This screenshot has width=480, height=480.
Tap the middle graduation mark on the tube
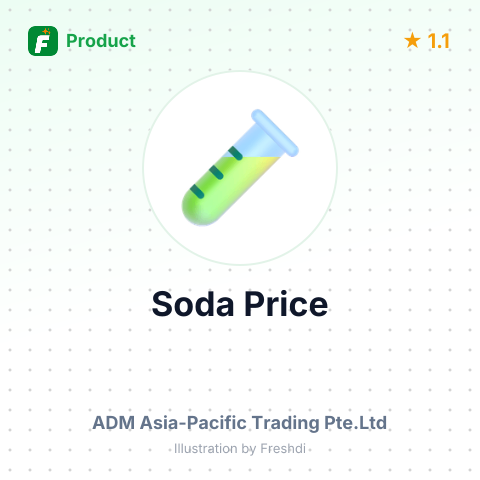(216, 172)
